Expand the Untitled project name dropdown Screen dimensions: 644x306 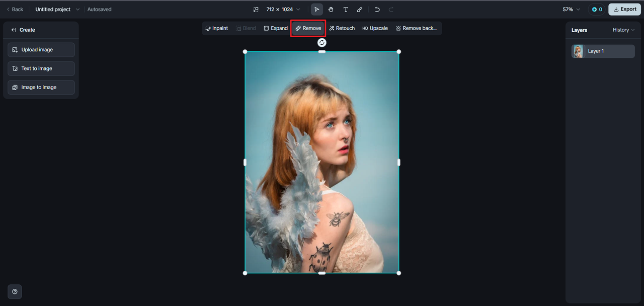click(57, 10)
